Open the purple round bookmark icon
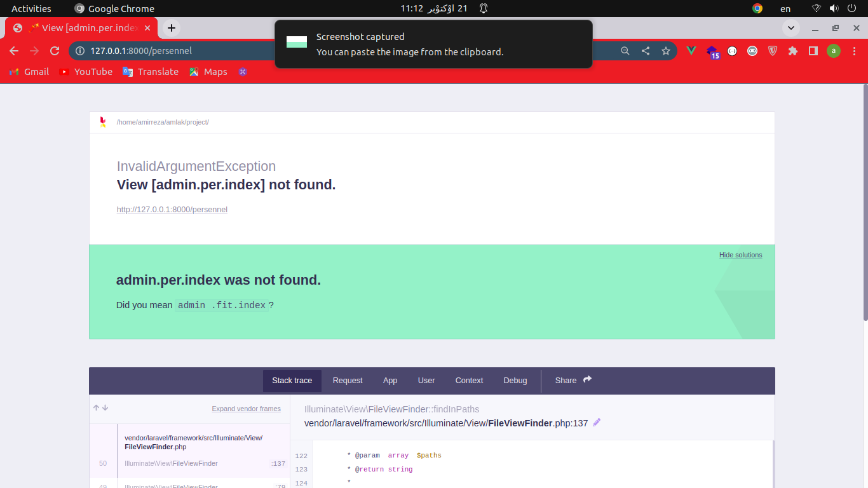The image size is (868, 488). point(243,72)
